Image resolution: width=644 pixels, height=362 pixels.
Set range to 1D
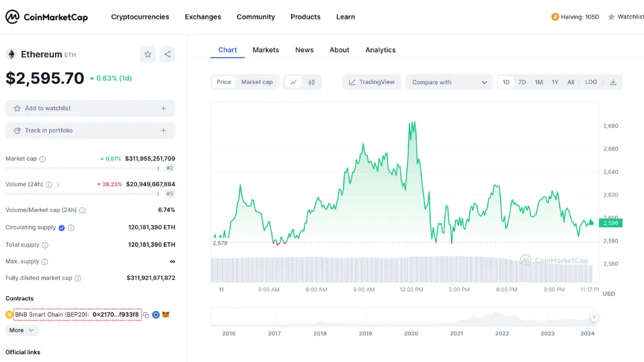click(x=506, y=82)
